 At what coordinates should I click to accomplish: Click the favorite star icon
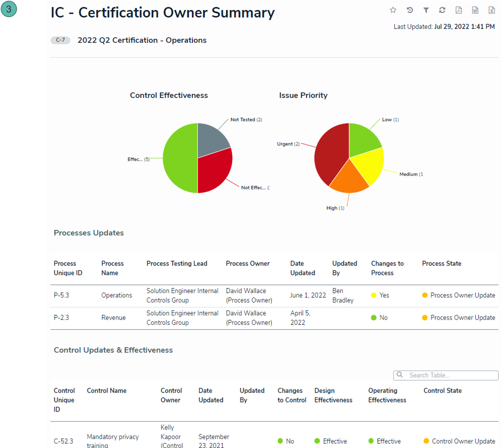pos(393,10)
